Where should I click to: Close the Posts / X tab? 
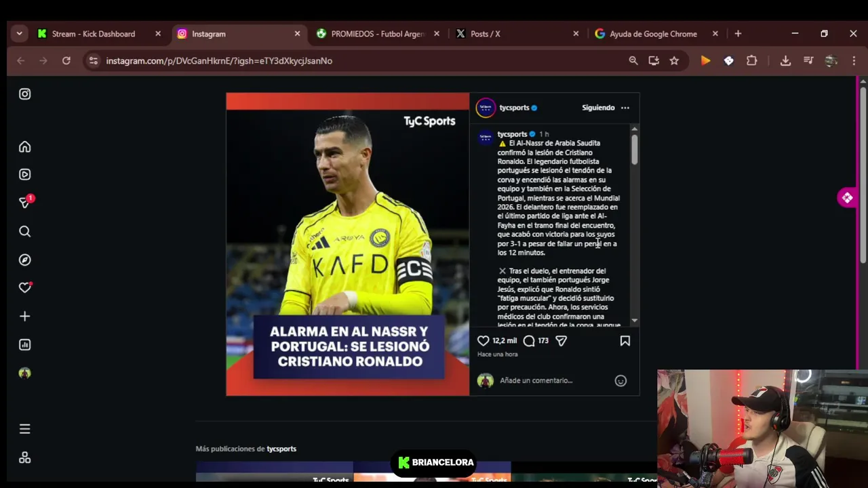point(576,34)
